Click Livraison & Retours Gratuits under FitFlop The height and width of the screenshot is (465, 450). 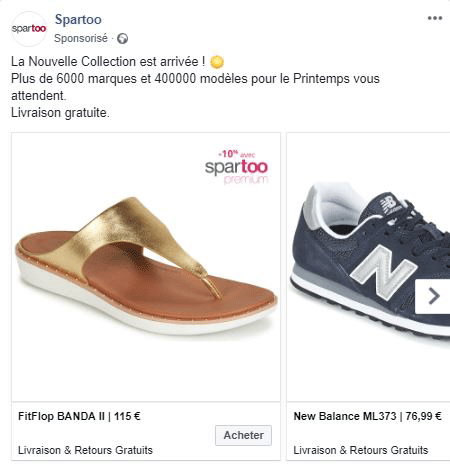click(85, 450)
